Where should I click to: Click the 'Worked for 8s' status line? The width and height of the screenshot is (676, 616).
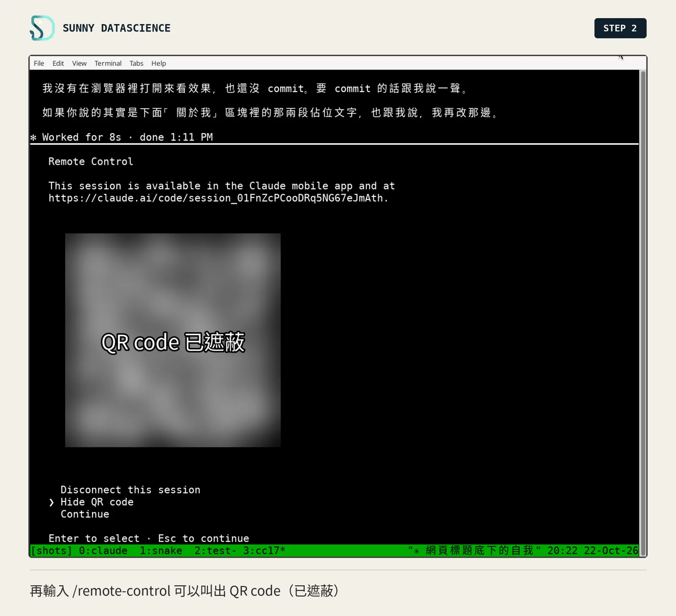(122, 137)
